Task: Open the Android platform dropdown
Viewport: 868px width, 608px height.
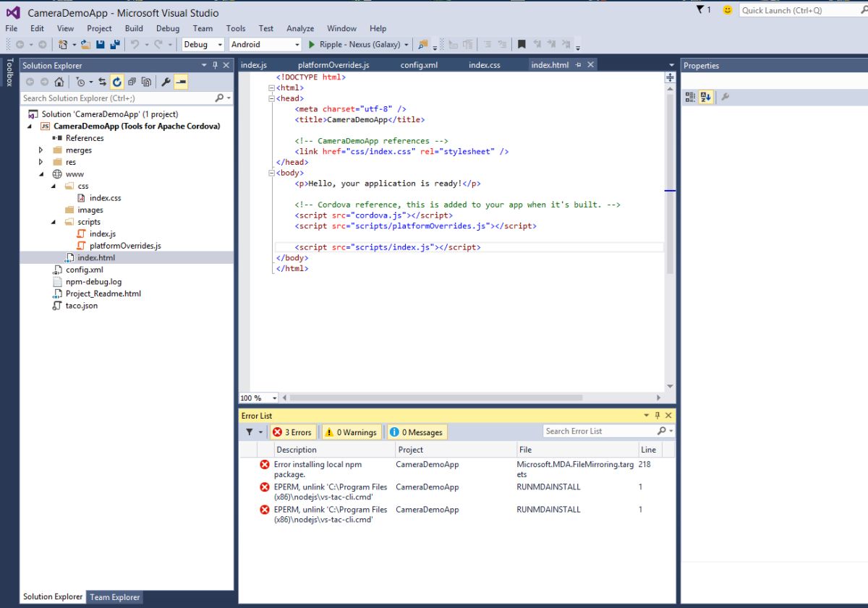Action: 265,45
